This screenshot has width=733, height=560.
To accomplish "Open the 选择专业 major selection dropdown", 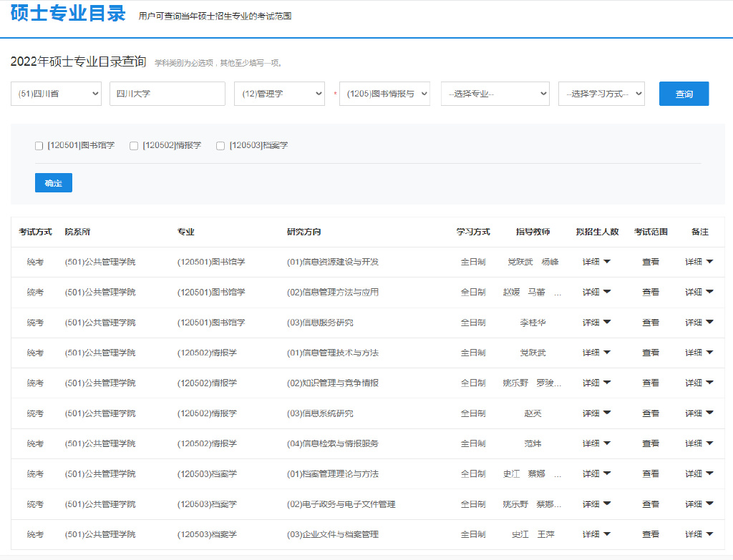I will 495,93.
